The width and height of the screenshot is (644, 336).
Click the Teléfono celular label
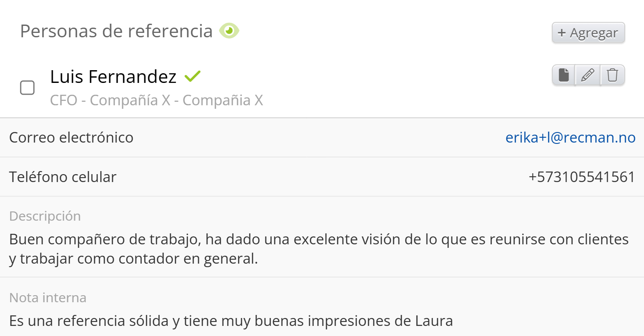(63, 177)
